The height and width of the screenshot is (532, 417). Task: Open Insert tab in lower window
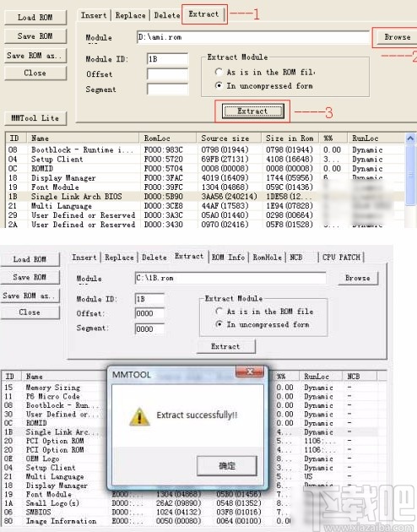click(x=84, y=258)
